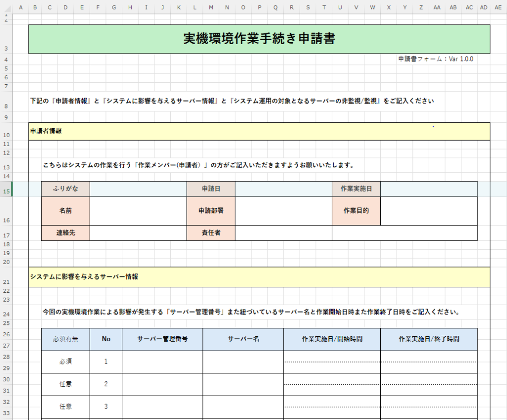Click the 必須有無 table header cell
Image resolution: width=507 pixels, height=420 pixels.
click(x=65, y=339)
